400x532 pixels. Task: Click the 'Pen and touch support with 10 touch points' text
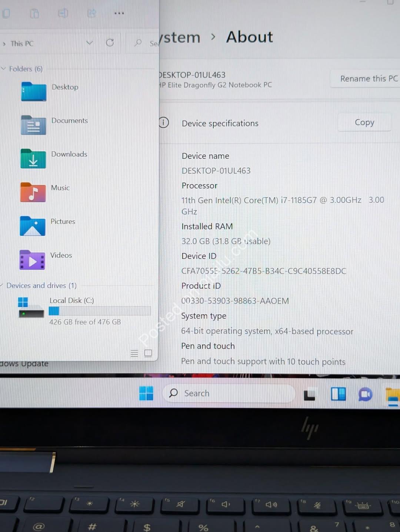[x=263, y=361]
